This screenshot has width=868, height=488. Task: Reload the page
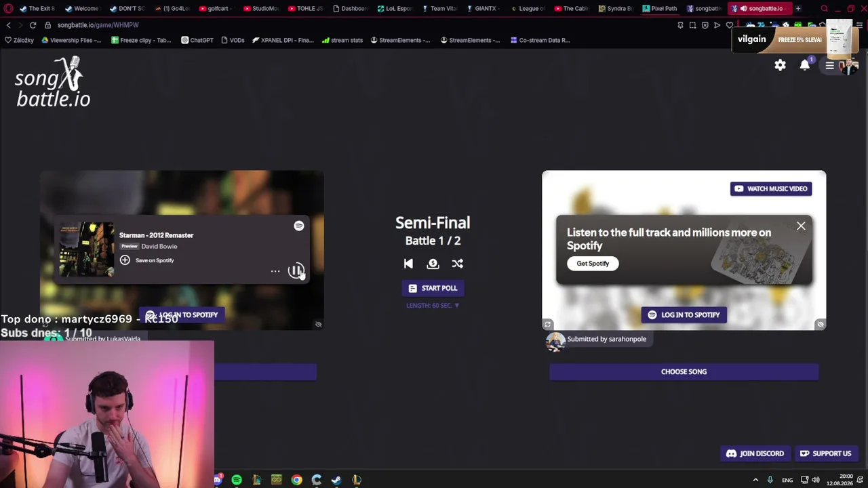coord(33,25)
